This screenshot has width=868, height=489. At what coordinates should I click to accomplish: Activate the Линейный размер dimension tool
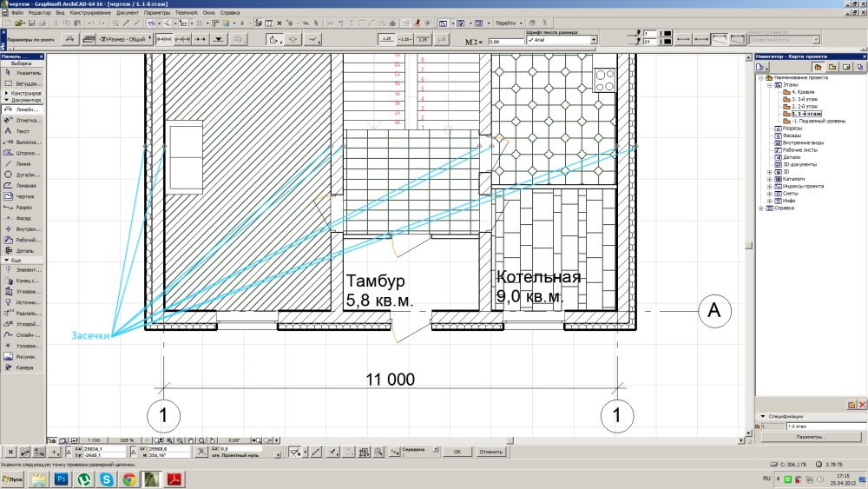pyautogui.click(x=23, y=109)
